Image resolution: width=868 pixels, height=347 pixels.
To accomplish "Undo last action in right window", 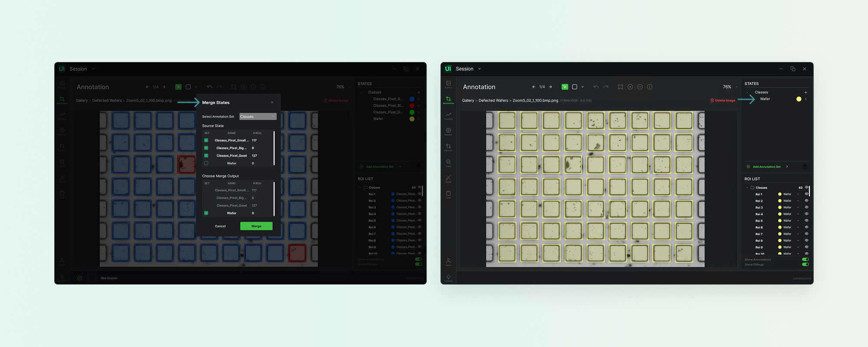I will point(596,87).
